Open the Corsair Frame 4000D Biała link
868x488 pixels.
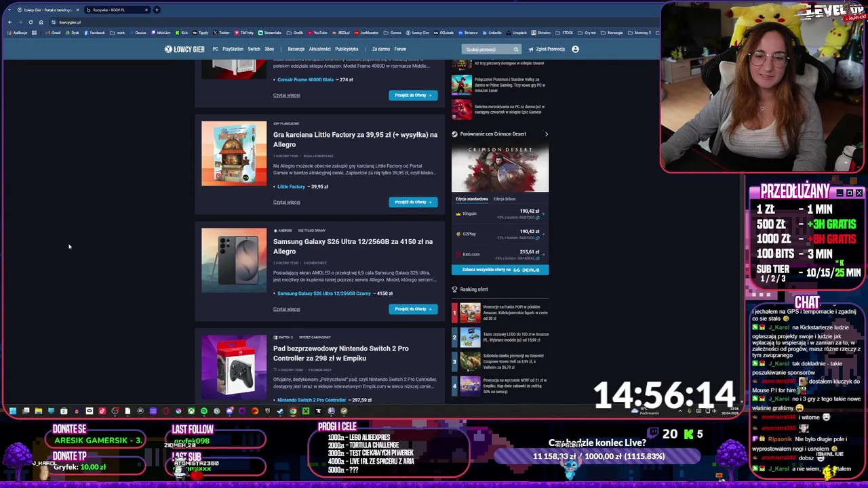pyautogui.click(x=305, y=80)
